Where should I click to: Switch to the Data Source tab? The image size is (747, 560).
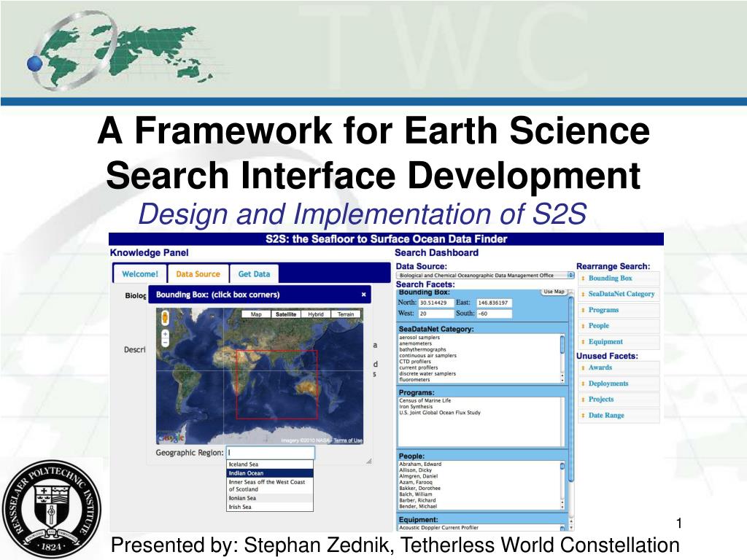click(198, 274)
